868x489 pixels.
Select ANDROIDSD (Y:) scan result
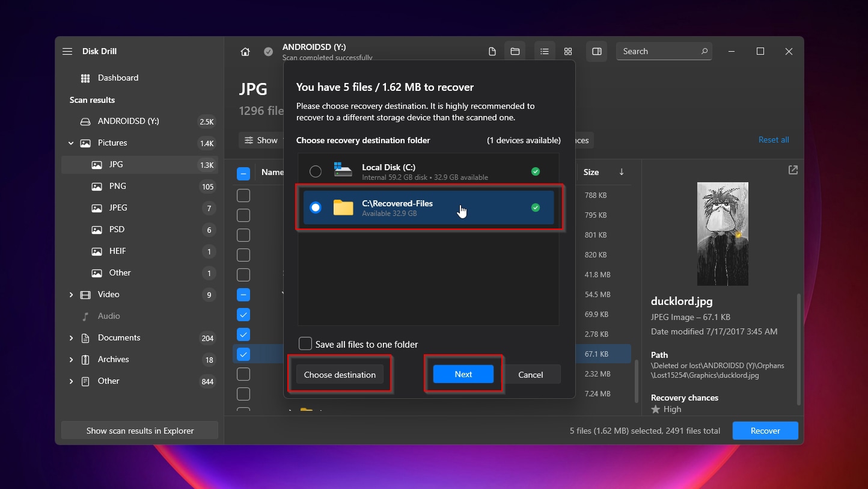coord(138,121)
